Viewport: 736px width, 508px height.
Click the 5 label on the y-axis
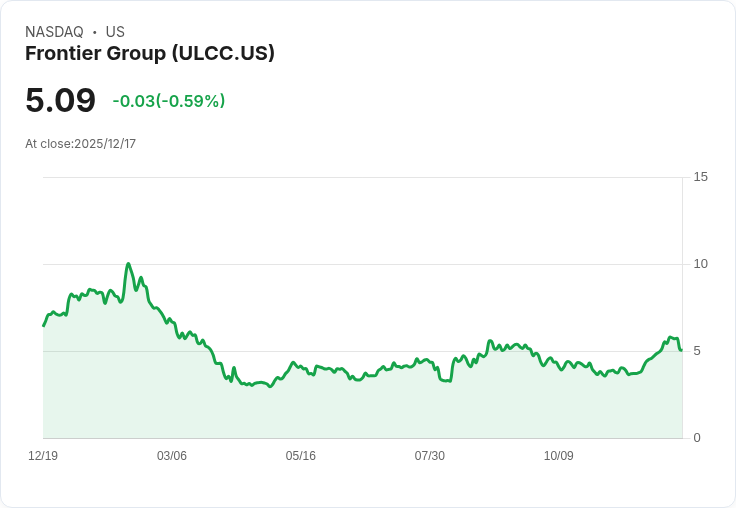coord(697,351)
